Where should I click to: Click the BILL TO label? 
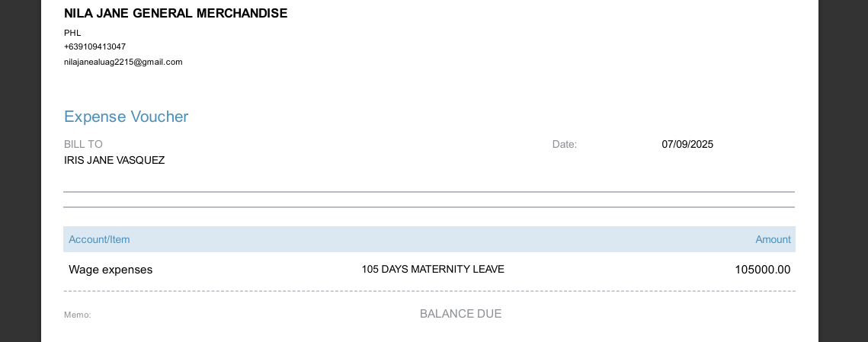coord(83,144)
